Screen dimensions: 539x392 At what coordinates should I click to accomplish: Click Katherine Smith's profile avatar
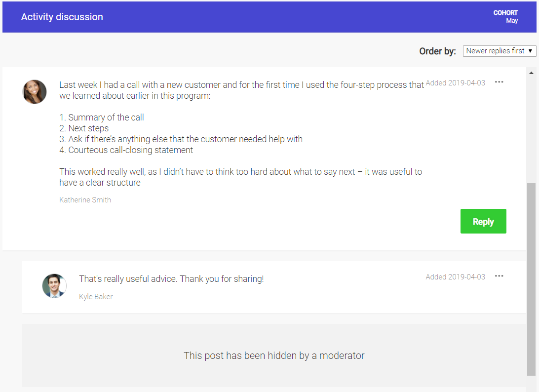coord(35,91)
